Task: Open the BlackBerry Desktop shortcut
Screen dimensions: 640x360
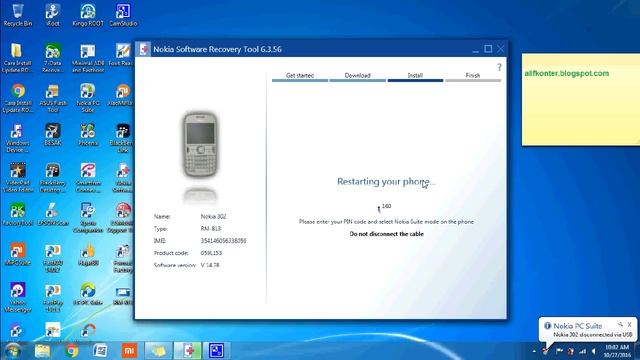Action: point(53,178)
